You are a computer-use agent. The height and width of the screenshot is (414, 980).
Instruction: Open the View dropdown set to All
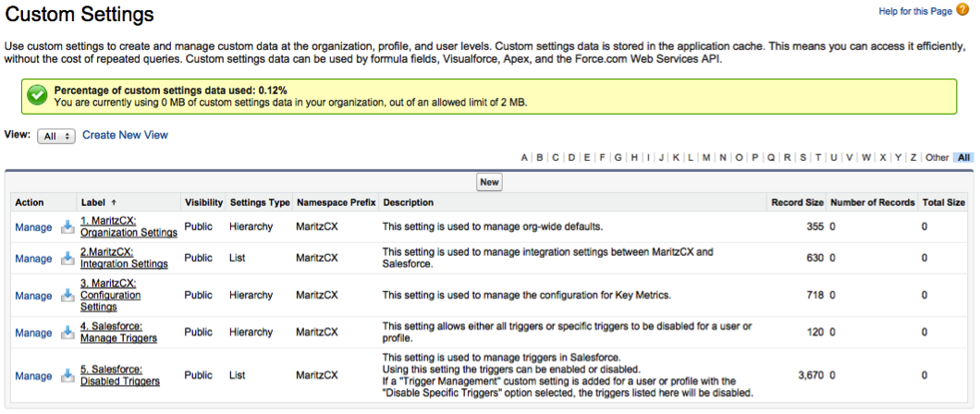point(56,136)
